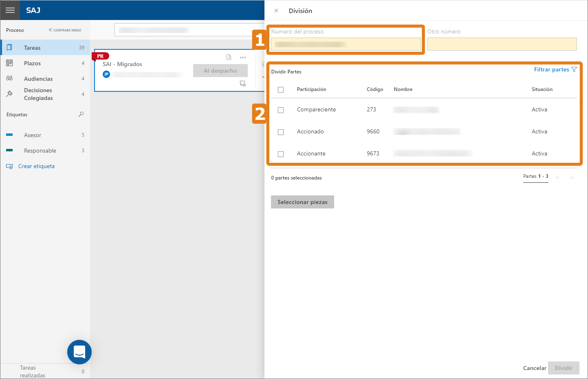Click the Al despacho button
Image resolution: width=588 pixels, height=379 pixels.
220,71
